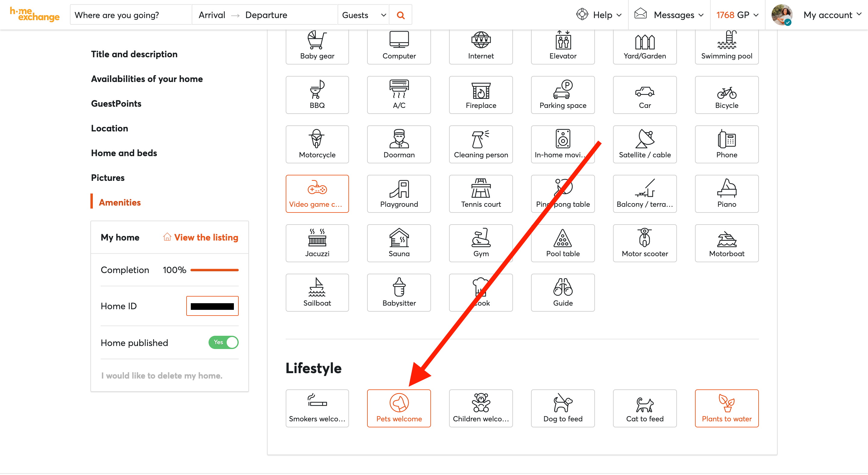The height and width of the screenshot is (475, 868).
Task: Select the Satellite / cable amenity icon
Action: click(x=644, y=145)
